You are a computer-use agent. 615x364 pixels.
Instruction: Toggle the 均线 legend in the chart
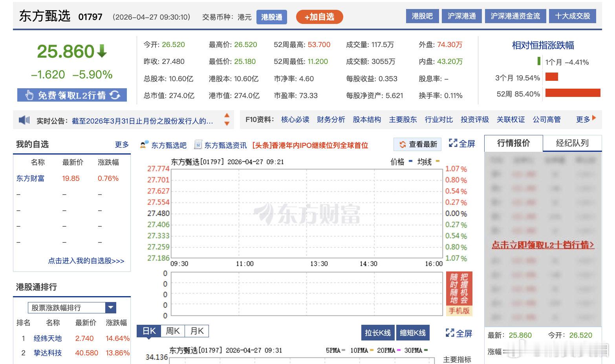tap(425, 162)
